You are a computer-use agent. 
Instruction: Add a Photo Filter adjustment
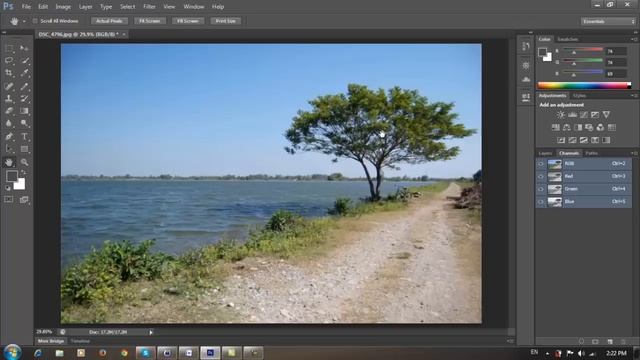tap(589, 127)
